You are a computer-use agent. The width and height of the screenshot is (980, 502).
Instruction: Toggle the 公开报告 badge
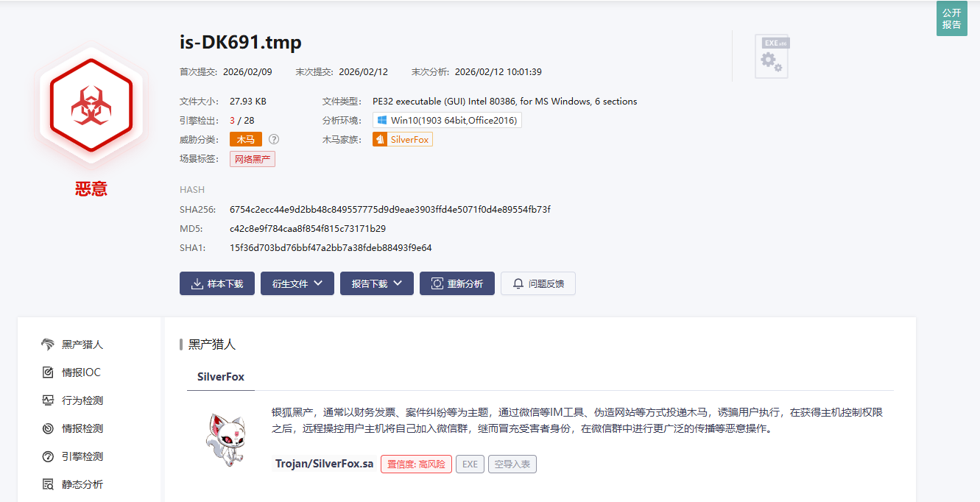pyautogui.click(x=951, y=18)
